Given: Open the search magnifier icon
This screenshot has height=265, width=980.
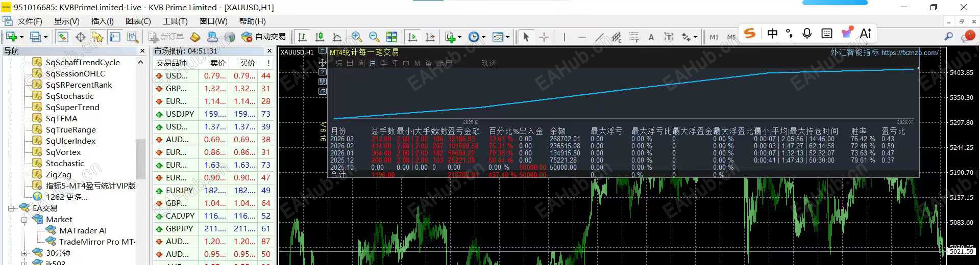Looking at the screenshot, I should pos(948,36).
